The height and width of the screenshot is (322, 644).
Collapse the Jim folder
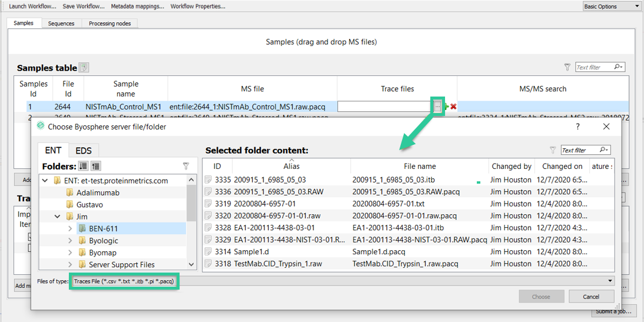(x=57, y=216)
